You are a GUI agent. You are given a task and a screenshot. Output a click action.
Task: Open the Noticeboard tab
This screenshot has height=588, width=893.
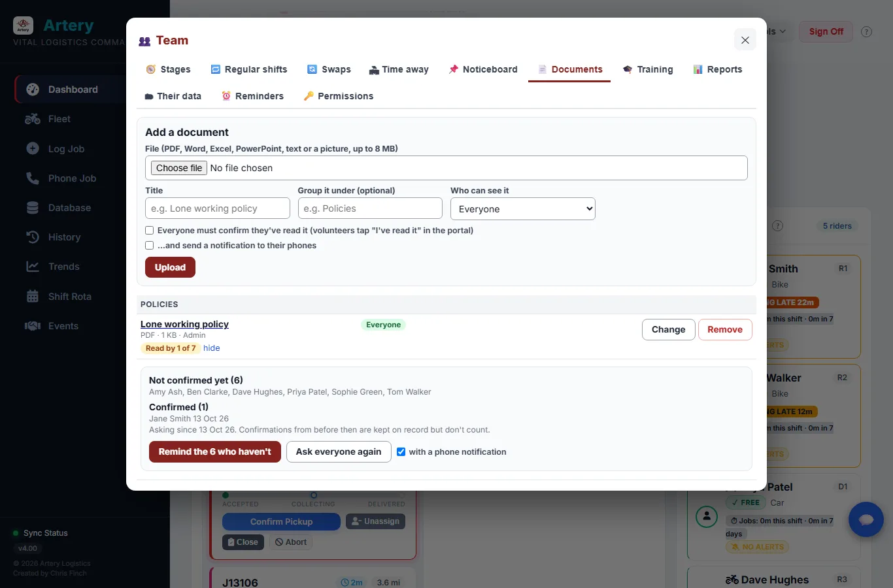pos(483,69)
